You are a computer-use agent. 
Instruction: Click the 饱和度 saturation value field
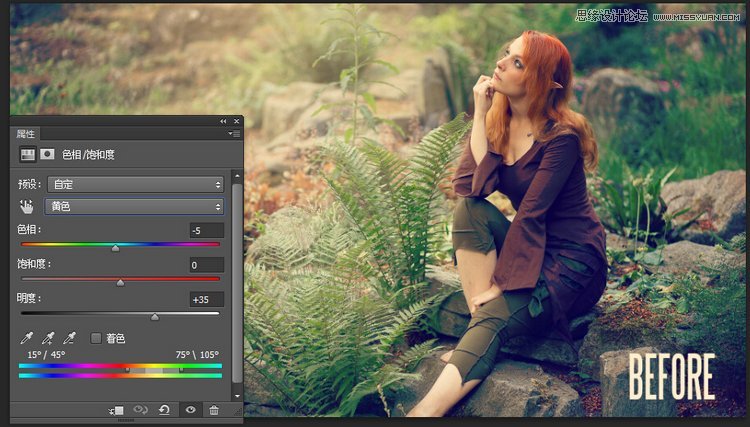207,265
